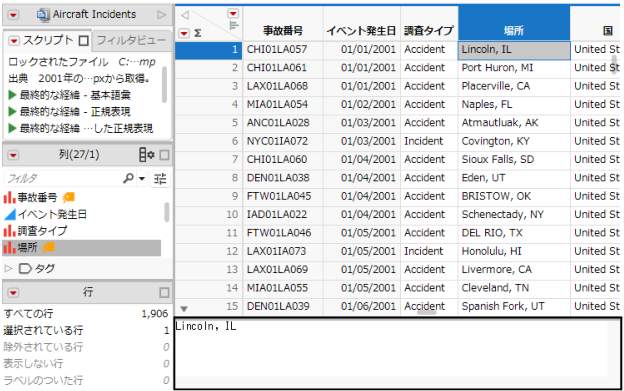Click the magnifier search icon
Viewport: 624px width, 391px height.
point(128,179)
